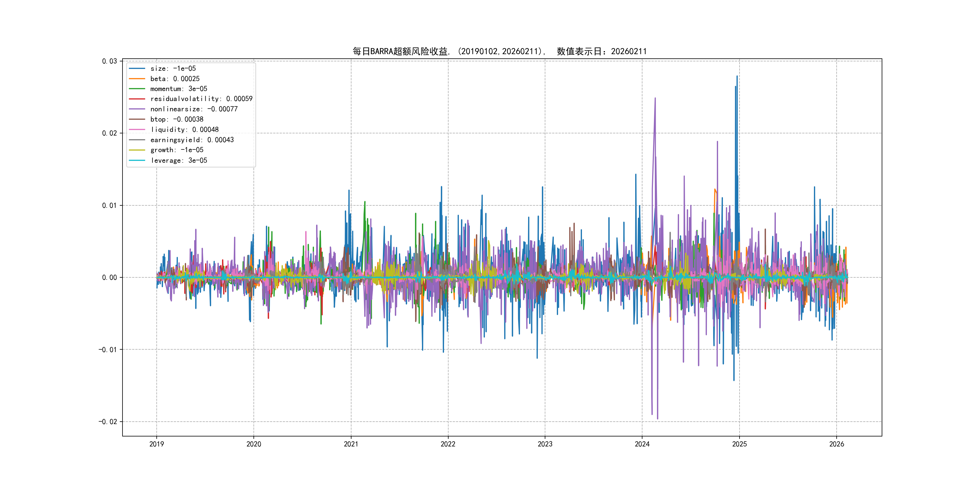Select the 'earningsyield: 0.00043' legend label
The width and height of the screenshot is (980, 490).
point(192,140)
